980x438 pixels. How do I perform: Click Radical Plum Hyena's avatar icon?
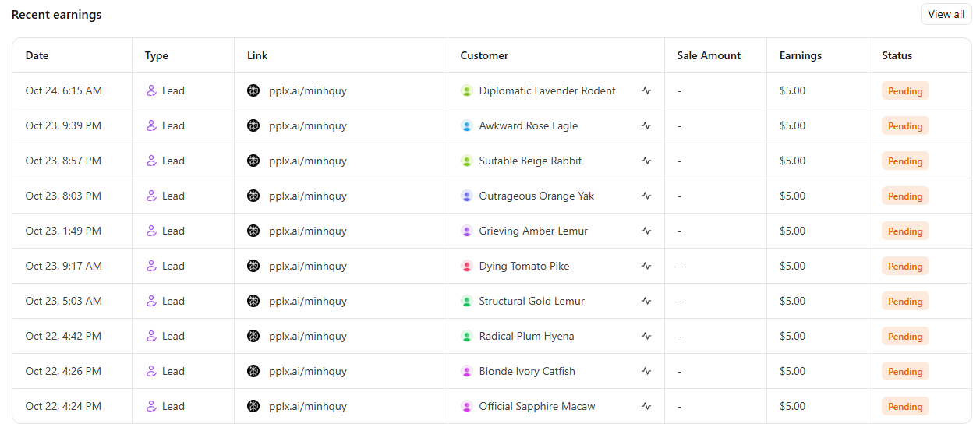tap(467, 336)
